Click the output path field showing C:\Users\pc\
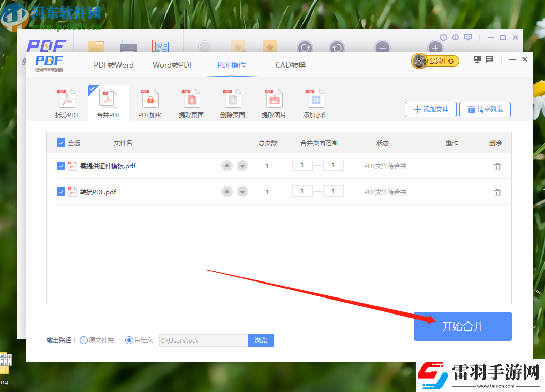Image resolution: width=545 pixels, height=392 pixels. point(202,340)
